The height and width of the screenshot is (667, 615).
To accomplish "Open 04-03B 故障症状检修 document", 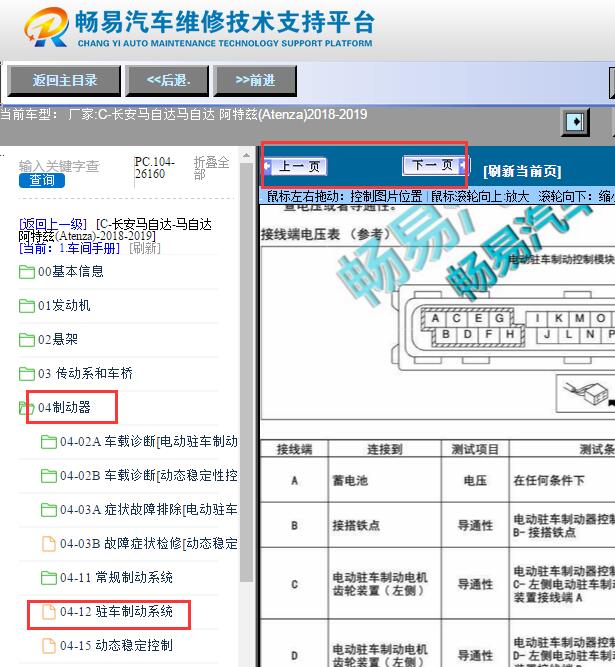I will coord(148,544).
